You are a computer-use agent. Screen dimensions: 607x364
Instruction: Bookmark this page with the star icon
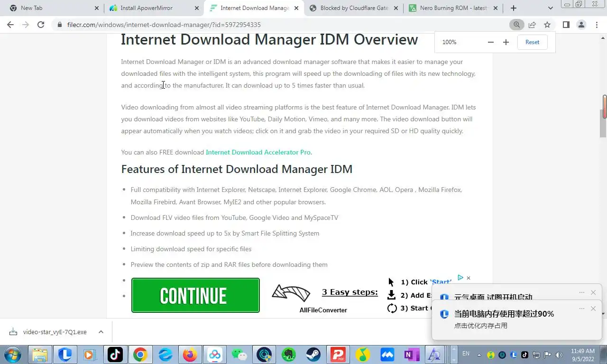(x=547, y=25)
